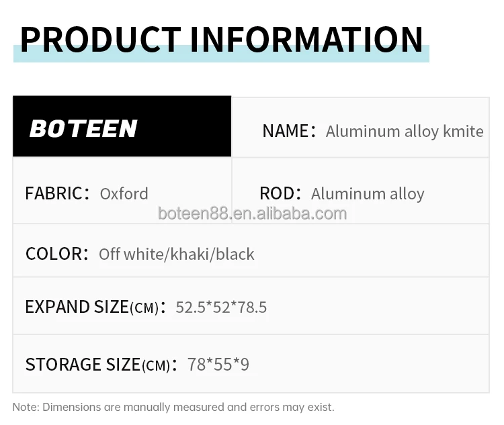Click the dimensions note at the bottom
Viewport: 504px width, 425px height.
pyautogui.click(x=173, y=407)
